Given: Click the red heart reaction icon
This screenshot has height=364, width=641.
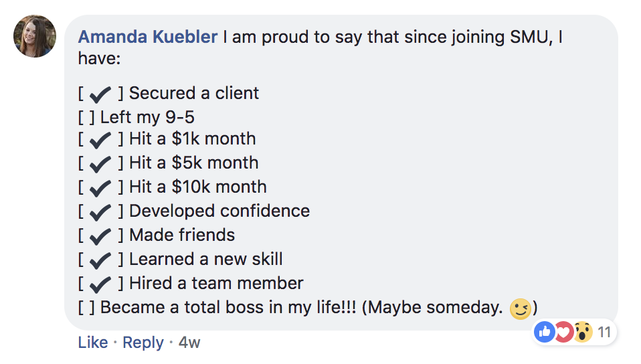Looking at the screenshot, I should pos(564,332).
